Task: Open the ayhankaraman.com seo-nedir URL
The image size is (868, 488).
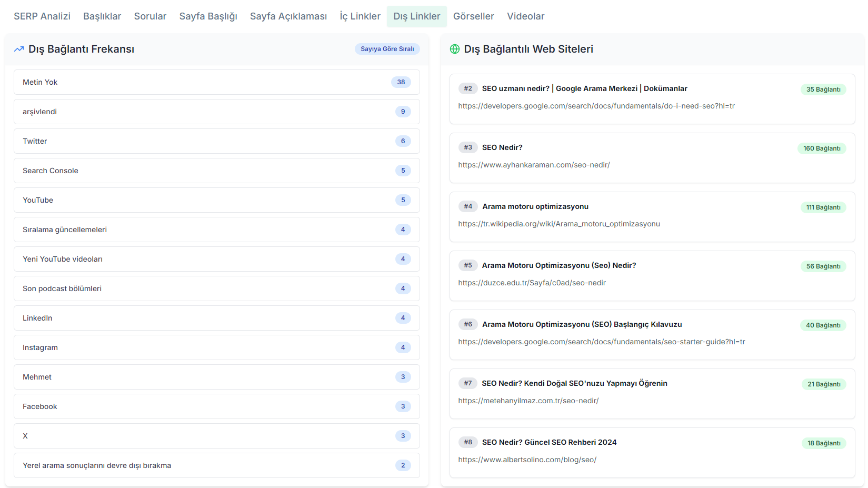Action: (534, 165)
